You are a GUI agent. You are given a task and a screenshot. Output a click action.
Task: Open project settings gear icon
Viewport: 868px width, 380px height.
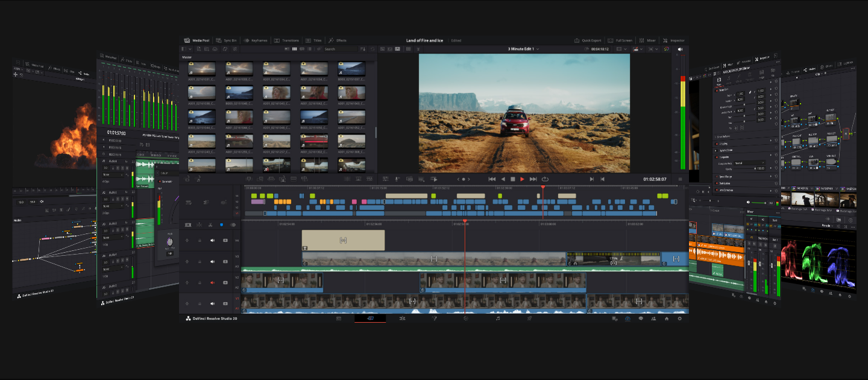tap(680, 318)
